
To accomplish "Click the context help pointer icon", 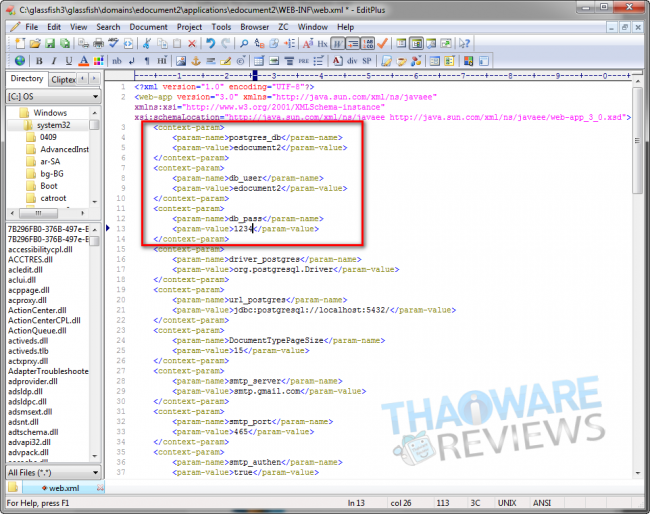I will click(464, 43).
